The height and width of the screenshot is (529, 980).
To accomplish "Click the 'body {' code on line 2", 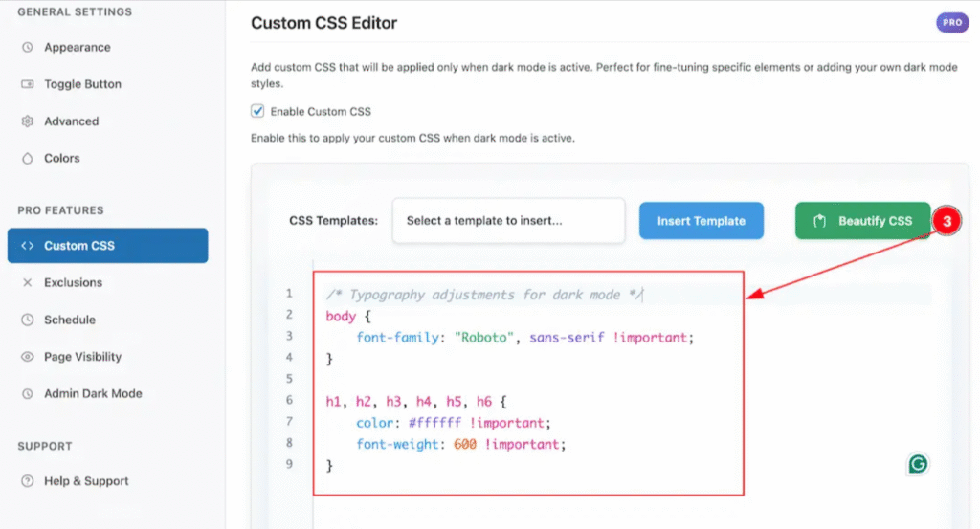I will (348, 316).
